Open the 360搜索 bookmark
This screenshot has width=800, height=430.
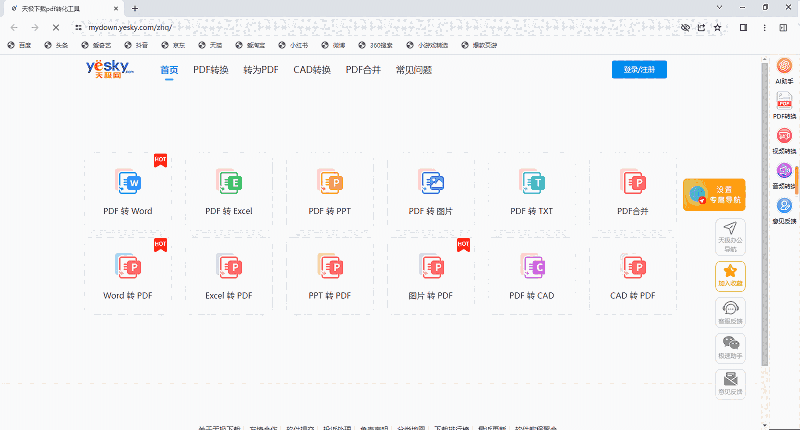point(376,45)
